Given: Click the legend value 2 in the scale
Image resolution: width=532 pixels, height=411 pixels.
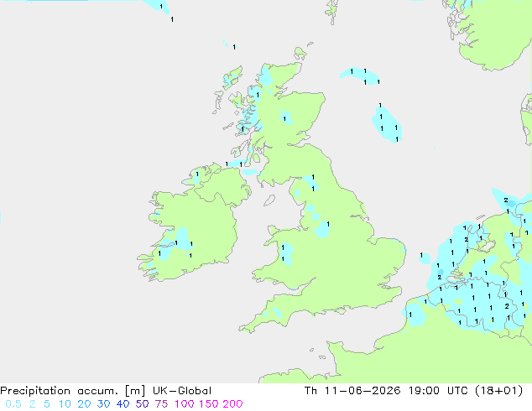Looking at the screenshot, I should tap(32, 404).
